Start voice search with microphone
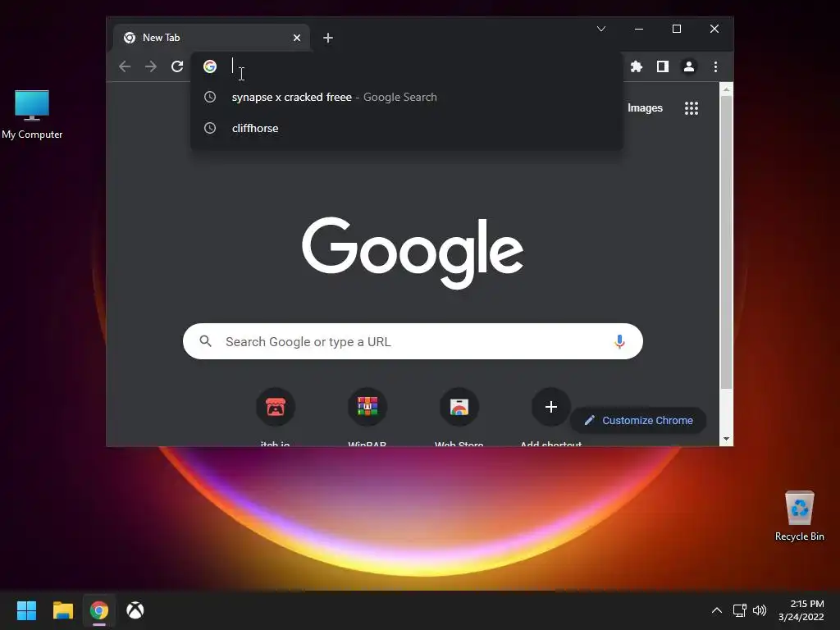Image resolution: width=840 pixels, height=630 pixels. [x=619, y=341]
